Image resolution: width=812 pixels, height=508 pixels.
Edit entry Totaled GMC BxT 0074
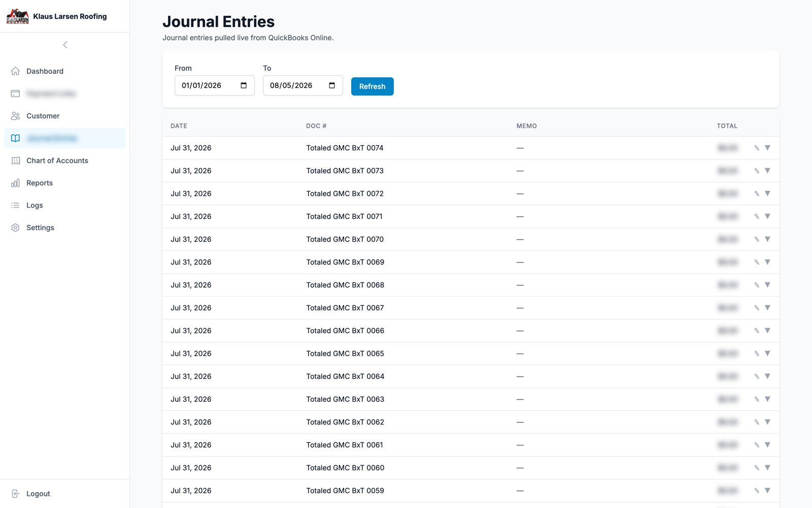757,148
